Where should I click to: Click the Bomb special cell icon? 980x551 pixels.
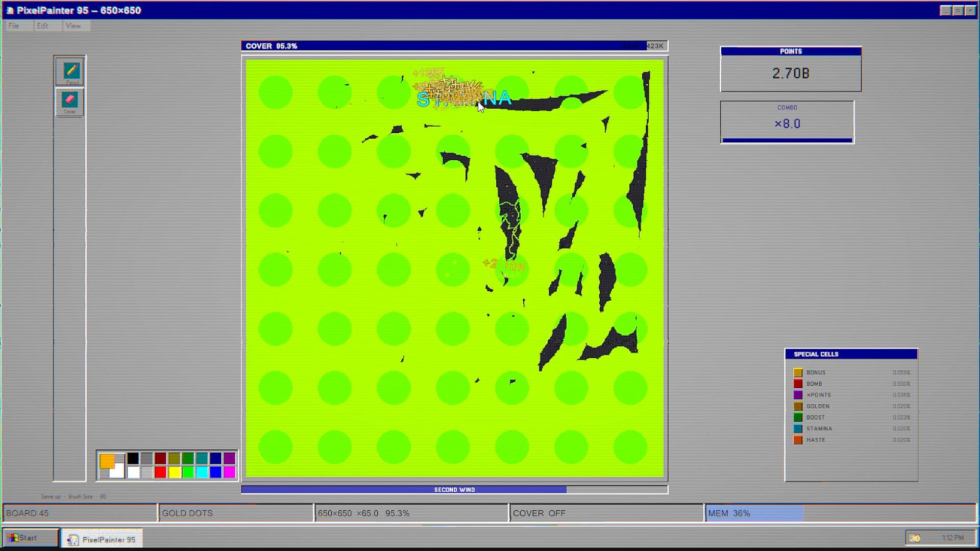[x=798, y=384]
